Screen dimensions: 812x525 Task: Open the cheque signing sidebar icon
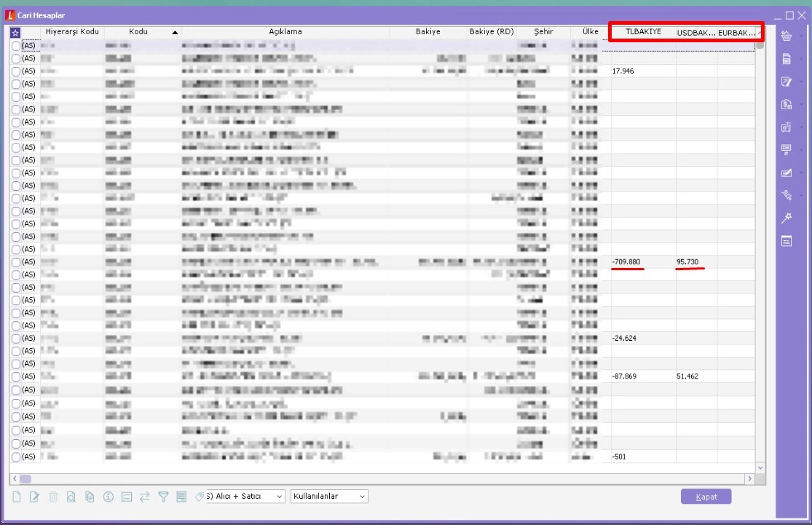click(x=787, y=173)
